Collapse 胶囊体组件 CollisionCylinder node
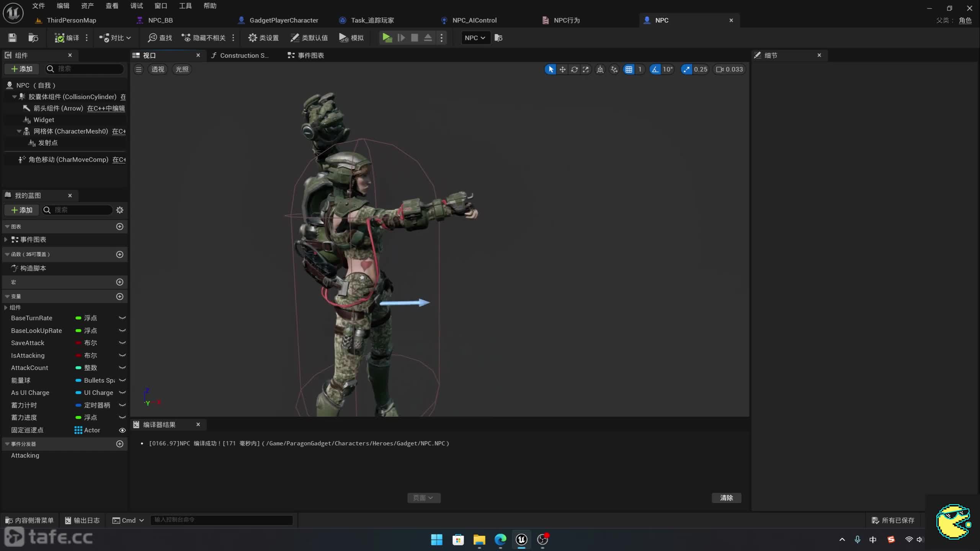The width and height of the screenshot is (980, 551). pos(15,97)
